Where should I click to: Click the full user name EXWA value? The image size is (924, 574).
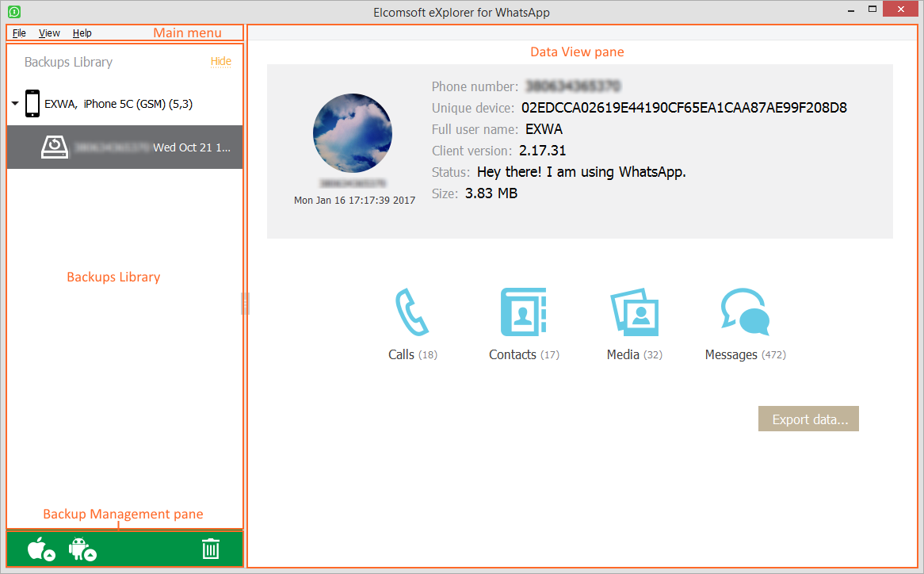(544, 129)
